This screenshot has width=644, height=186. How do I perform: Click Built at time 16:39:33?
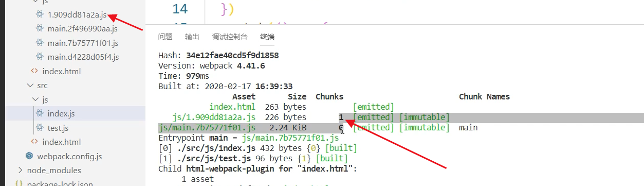click(x=274, y=86)
